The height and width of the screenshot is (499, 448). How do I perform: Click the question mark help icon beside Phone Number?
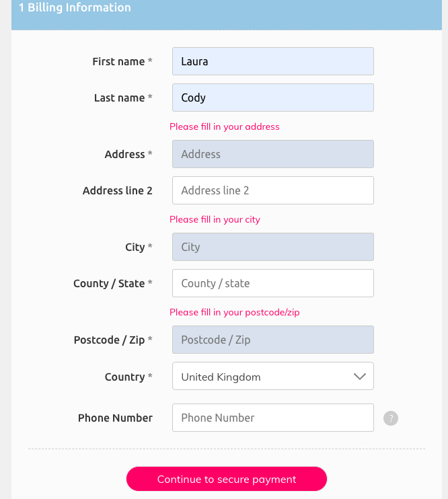pos(391,418)
